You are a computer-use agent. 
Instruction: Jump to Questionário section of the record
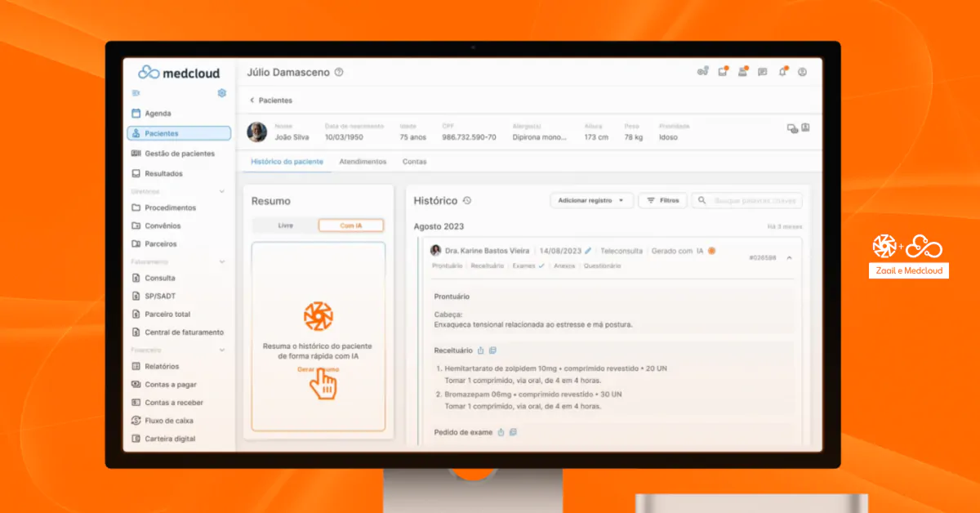[601, 265]
